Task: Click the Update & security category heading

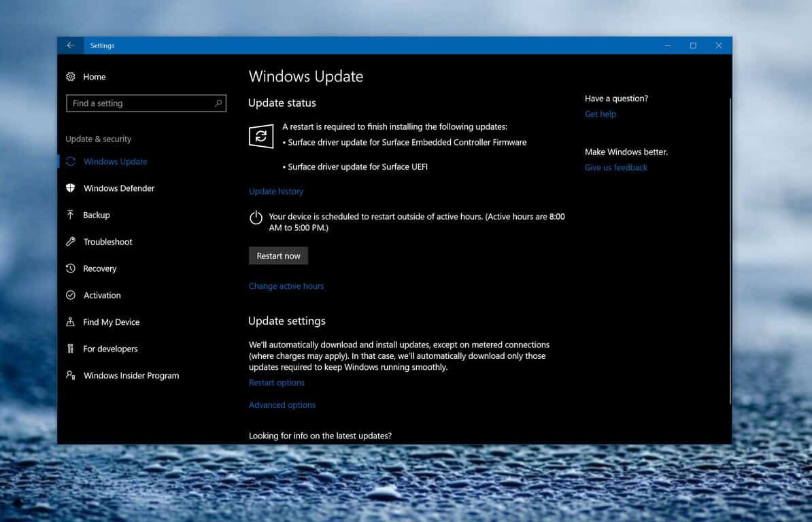Action: [99, 139]
